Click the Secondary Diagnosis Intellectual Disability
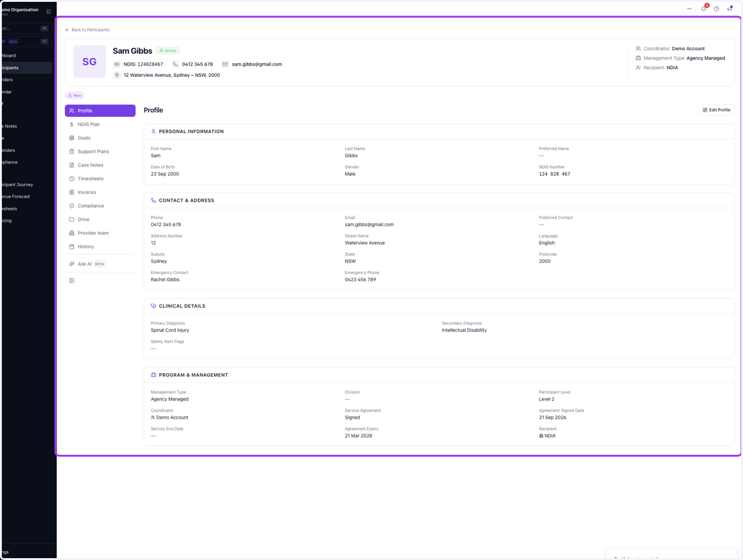The image size is (743, 560). [x=464, y=330]
